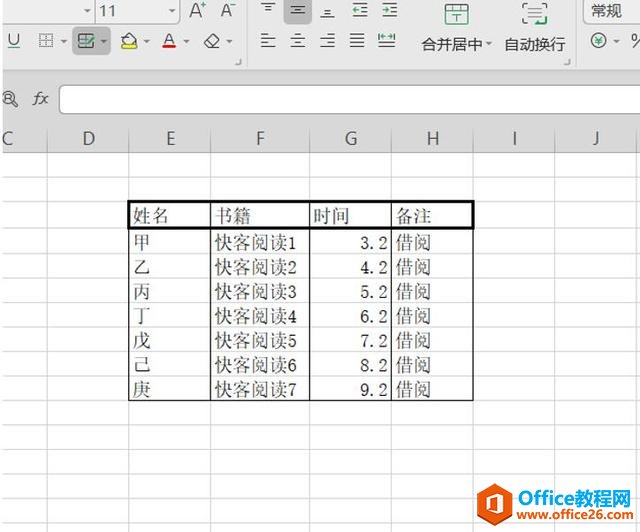The image size is (640, 532).
Task: Select the cell containing 甲
Action: pyautogui.click(x=170, y=242)
